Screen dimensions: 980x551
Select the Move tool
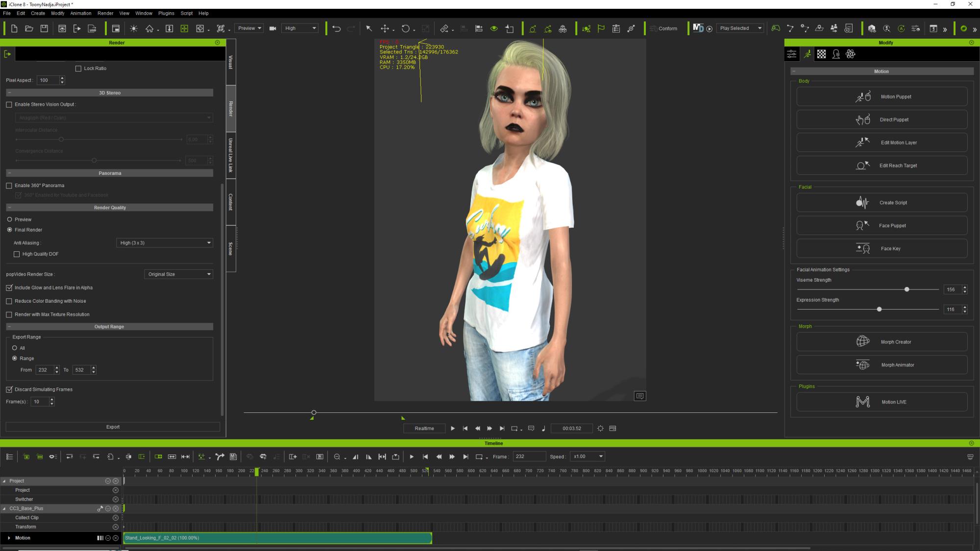click(x=385, y=28)
